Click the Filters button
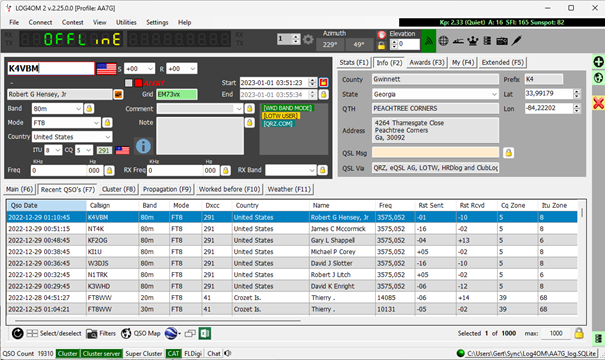 [x=101, y=333]
